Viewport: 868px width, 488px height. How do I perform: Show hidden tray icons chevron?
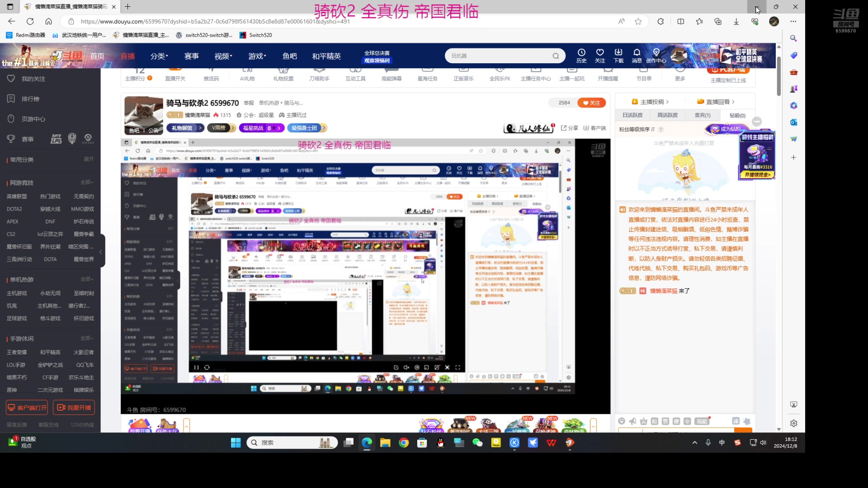pos(694,443)
